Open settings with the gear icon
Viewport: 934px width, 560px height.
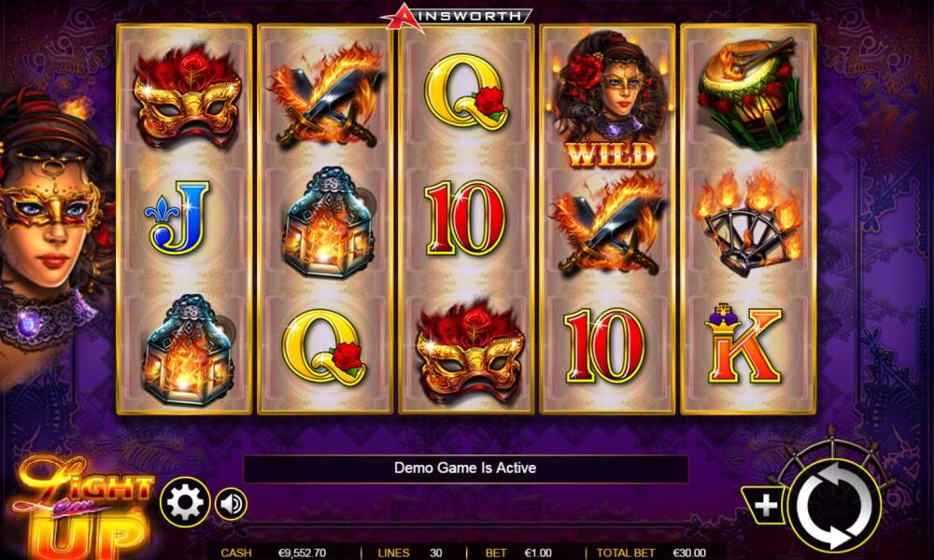pyautogui.click(x=185, y=502)
